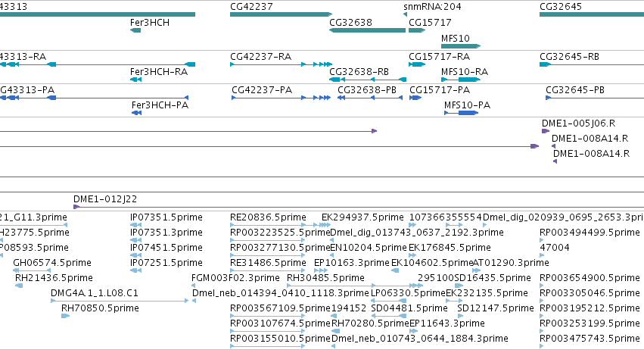
Task: Click the CG32638 gene label
Action: (x=350, y=23)
